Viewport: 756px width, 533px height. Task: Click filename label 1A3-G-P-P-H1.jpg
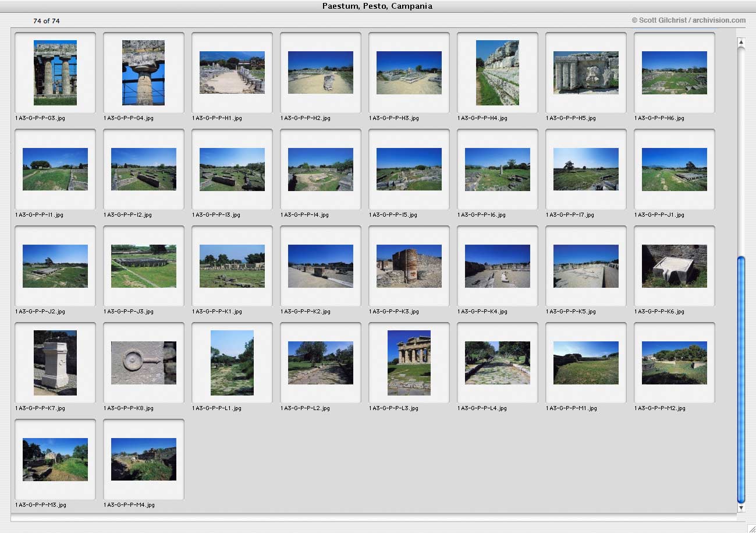click(x=217, y=118)
